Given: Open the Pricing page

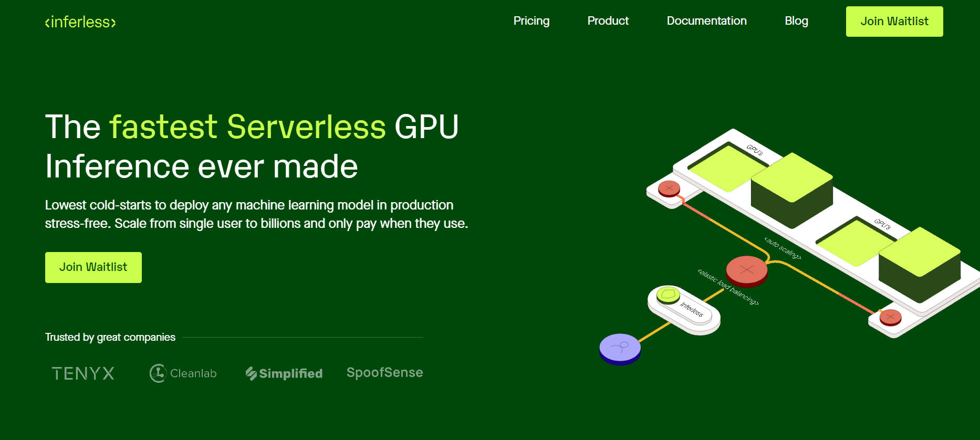Looking at the screenshot, I should click(531, 21).
